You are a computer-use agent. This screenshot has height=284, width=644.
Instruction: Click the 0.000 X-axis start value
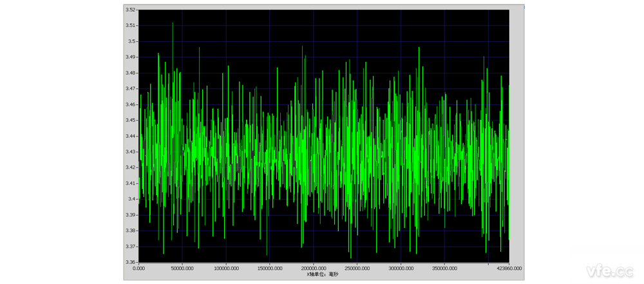point(139,268)
